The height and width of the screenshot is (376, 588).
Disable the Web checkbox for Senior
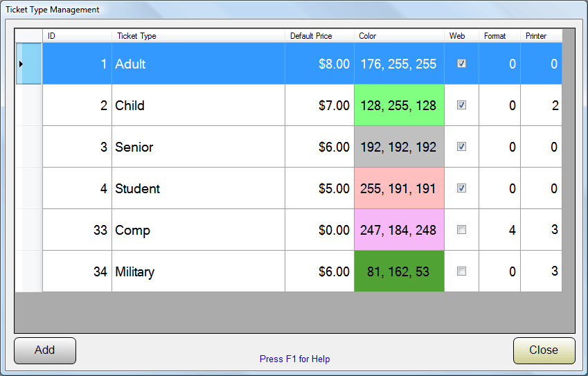coord(461,147)
